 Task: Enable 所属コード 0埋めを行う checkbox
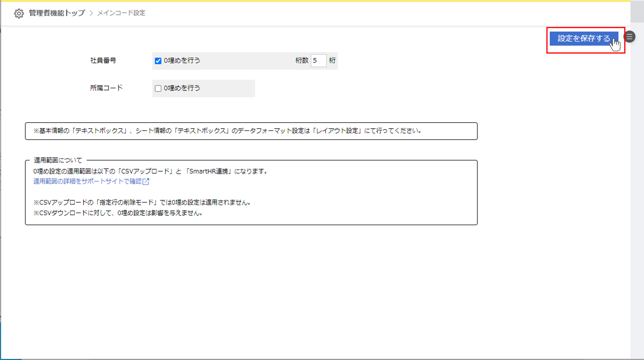click(x=158, y=89)
